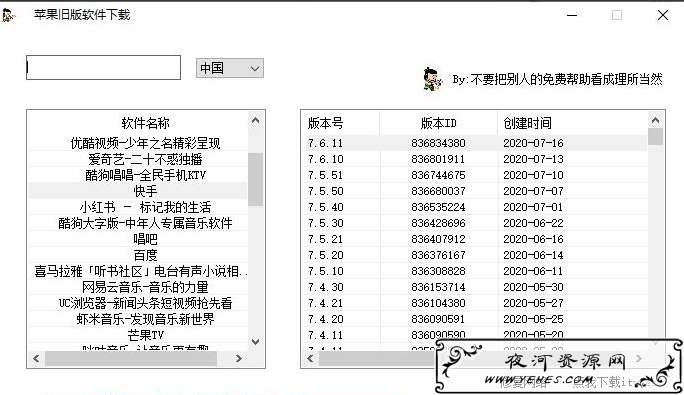Click software list scroll-left arrow
Viewport: 684px width, 395px height.
tap(36, 358)
